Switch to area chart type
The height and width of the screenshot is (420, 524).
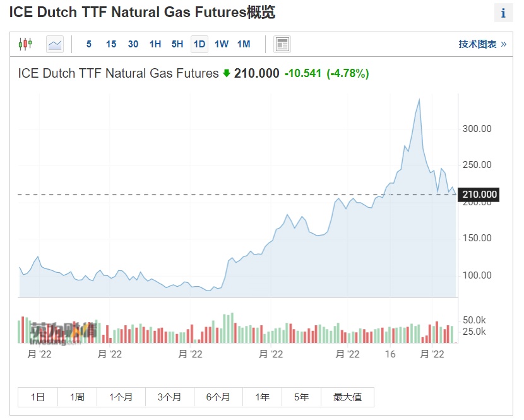tap(55, 44)
